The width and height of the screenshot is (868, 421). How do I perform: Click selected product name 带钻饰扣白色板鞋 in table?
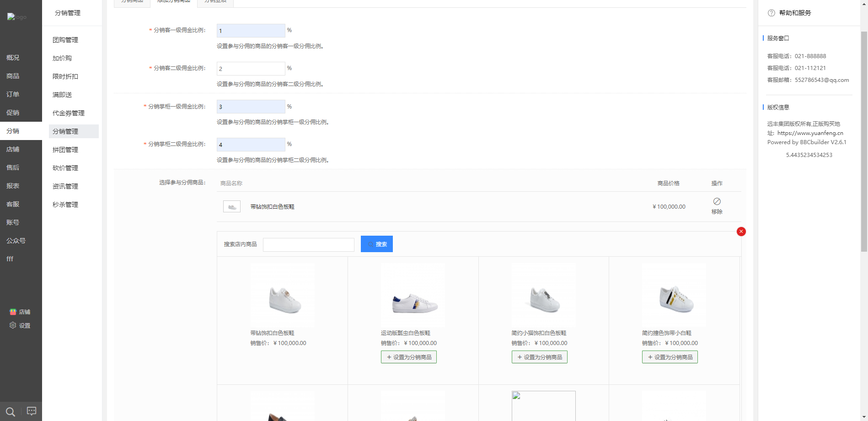[273, 207]
